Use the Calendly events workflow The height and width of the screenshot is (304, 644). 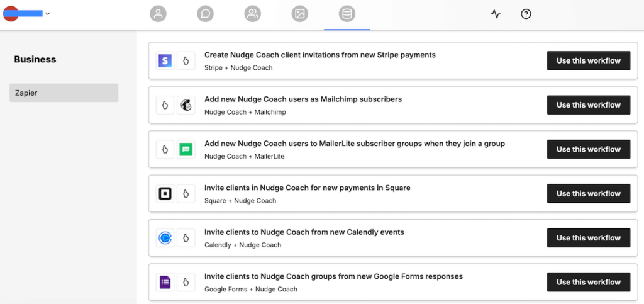point(588,238)
